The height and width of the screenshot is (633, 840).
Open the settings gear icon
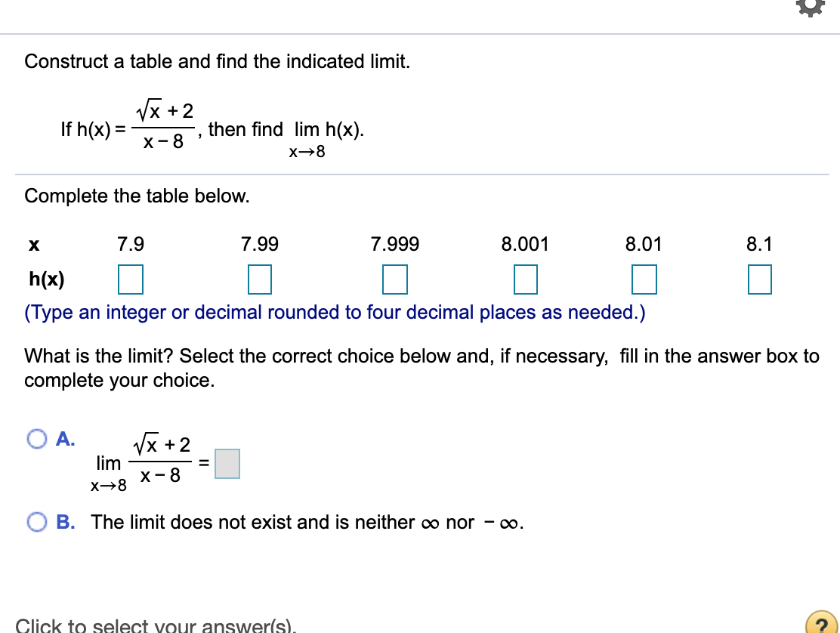click(x=811, y=8)
